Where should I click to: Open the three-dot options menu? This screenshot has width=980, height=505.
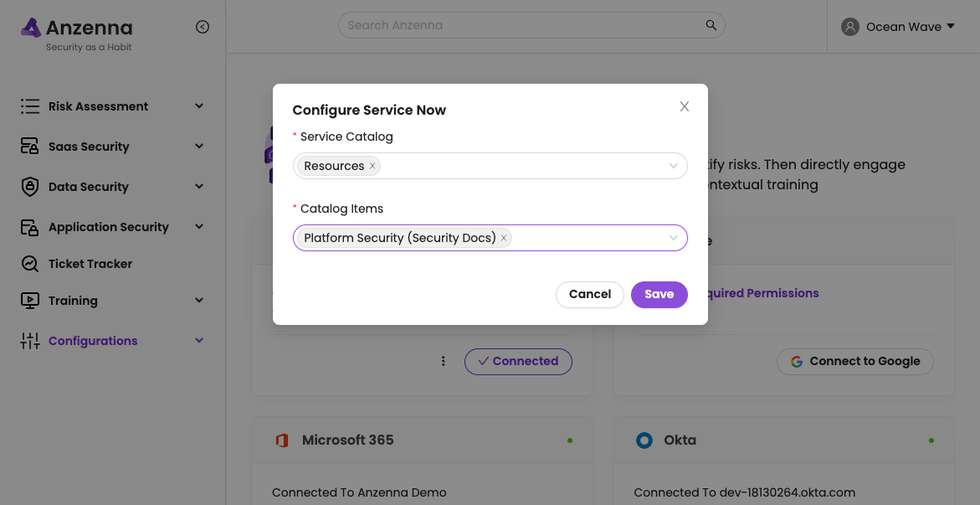[x=444, y=361]
